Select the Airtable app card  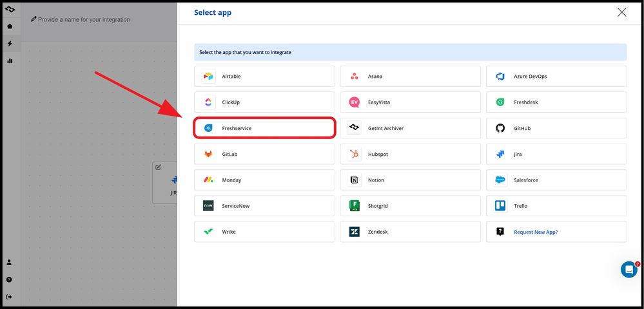(x=264, y=77)
